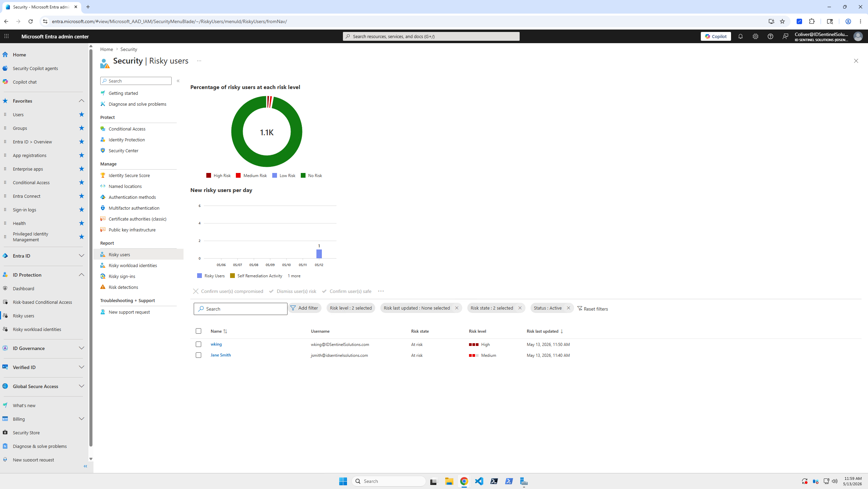Toggle Medium Risk legend series
Viewport: 868px width, 489px height.
251,176
